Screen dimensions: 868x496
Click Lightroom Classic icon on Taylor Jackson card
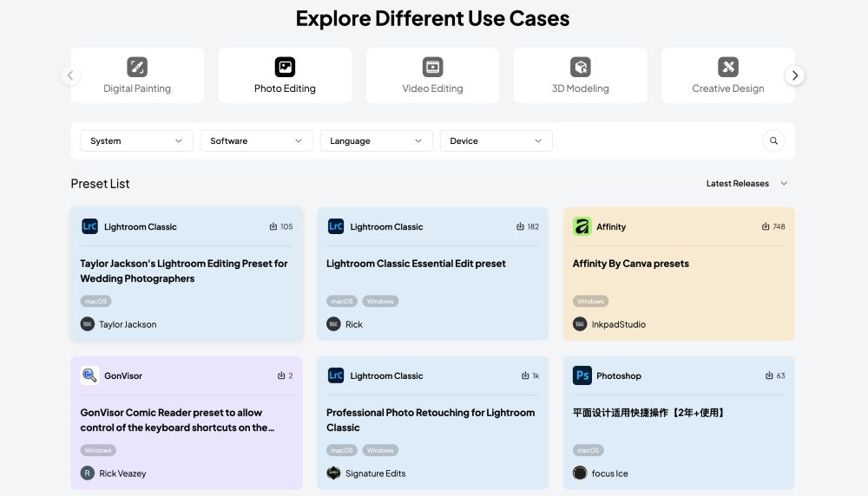tap(89, 226)
